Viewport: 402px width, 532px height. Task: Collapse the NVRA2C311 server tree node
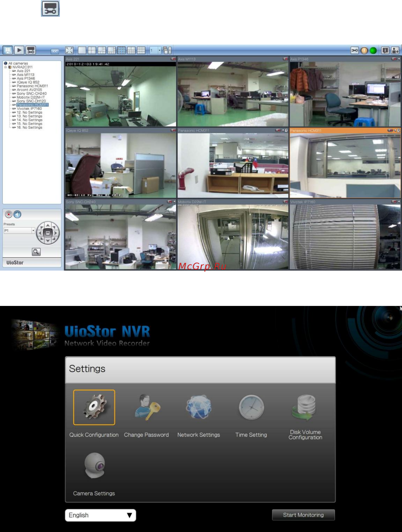[5, 67]
